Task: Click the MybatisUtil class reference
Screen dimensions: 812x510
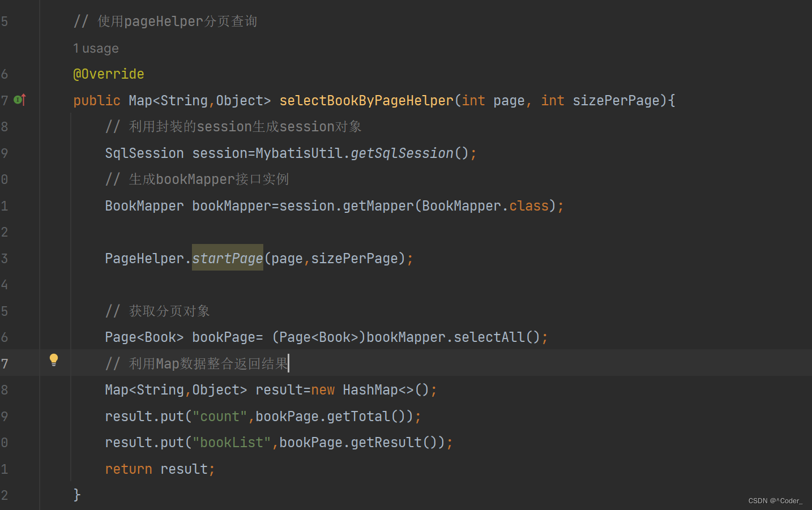Action: click(299, 153)
